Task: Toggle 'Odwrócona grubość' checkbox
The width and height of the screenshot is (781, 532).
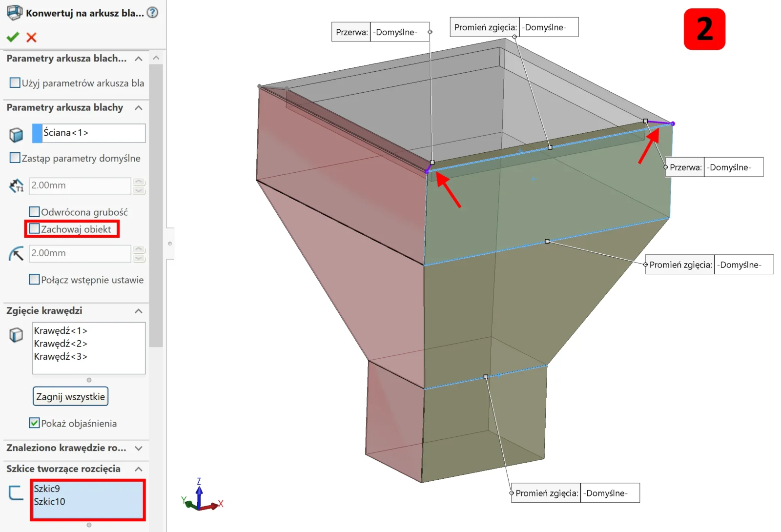Action: pyautogui.click(x=34, y=211)
